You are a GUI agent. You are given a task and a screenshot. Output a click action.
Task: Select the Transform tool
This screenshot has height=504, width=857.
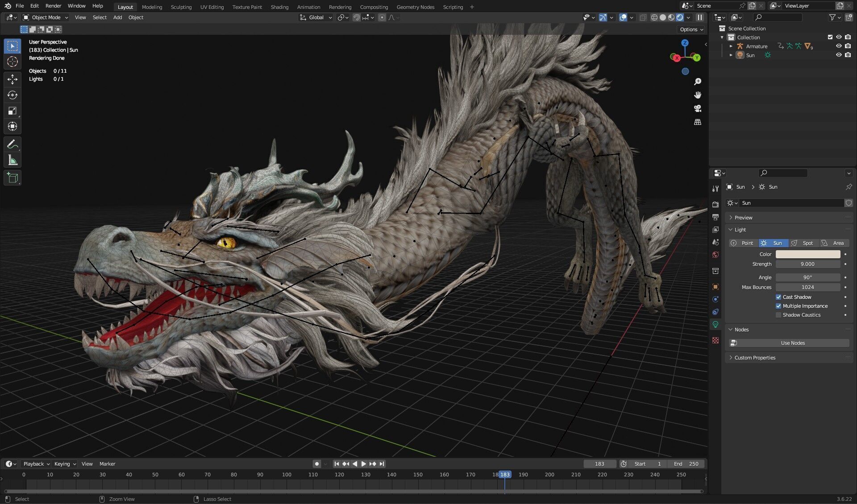pyautogui.click(x=12, y=126)
